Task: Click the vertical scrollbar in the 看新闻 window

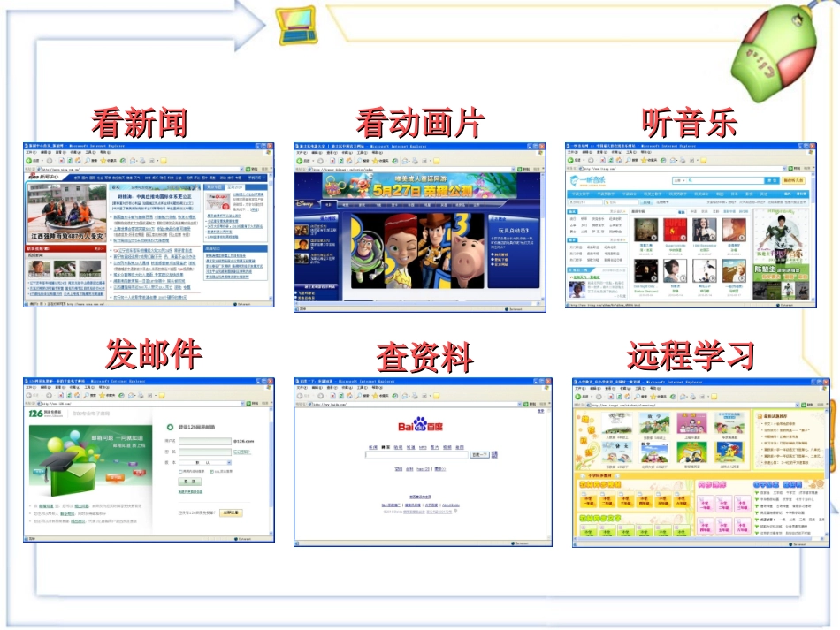Action: 271,236
